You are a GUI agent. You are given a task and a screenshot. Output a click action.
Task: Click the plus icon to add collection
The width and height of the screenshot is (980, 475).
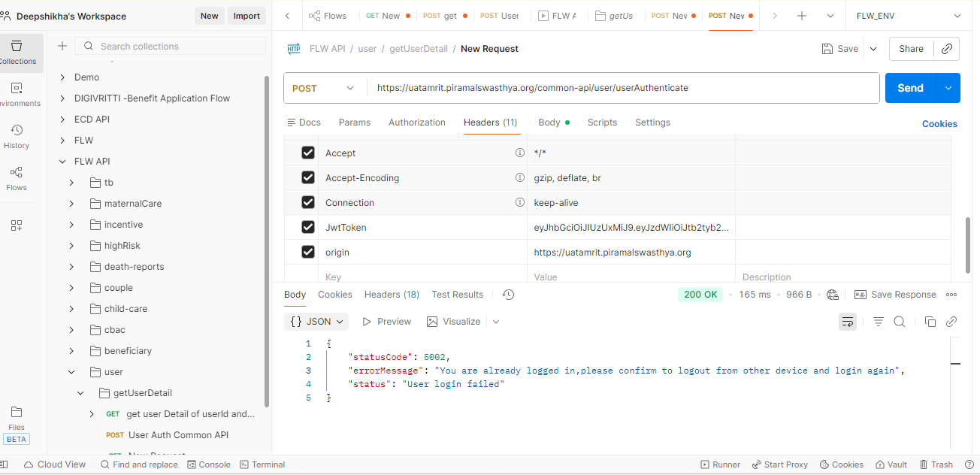click(x=62, y=47)
